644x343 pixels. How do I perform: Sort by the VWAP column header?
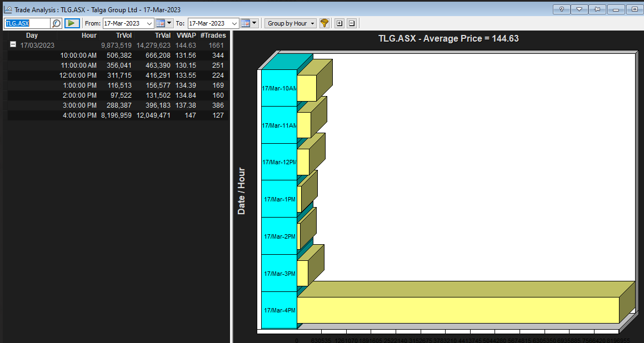coord(187,36)
